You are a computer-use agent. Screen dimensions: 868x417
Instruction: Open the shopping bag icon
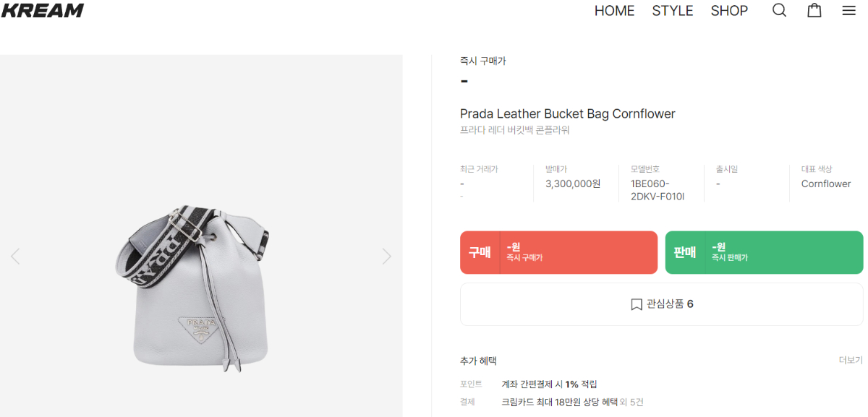pyautogui.click(x=814, y=11)
